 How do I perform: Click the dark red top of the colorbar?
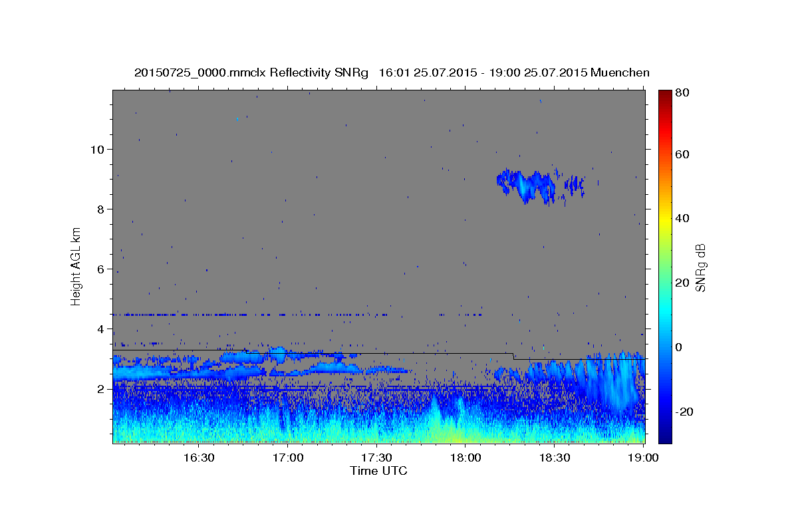coord(664,94)
